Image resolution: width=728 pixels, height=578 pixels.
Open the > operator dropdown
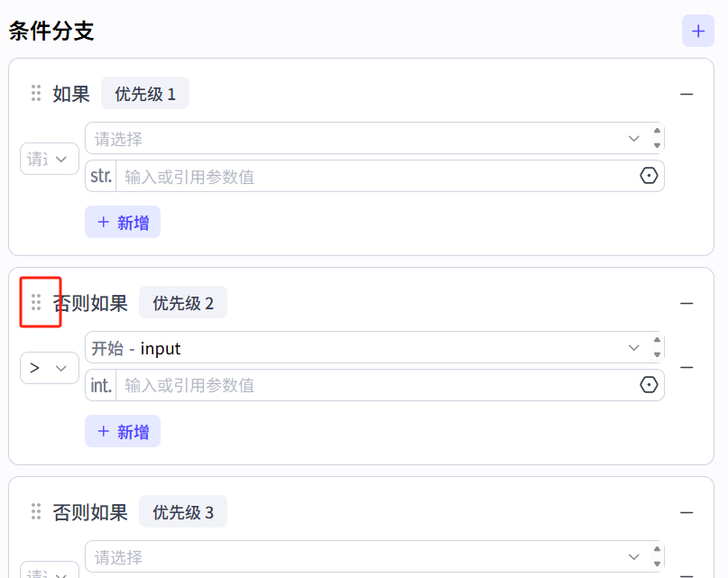(50, 368)
